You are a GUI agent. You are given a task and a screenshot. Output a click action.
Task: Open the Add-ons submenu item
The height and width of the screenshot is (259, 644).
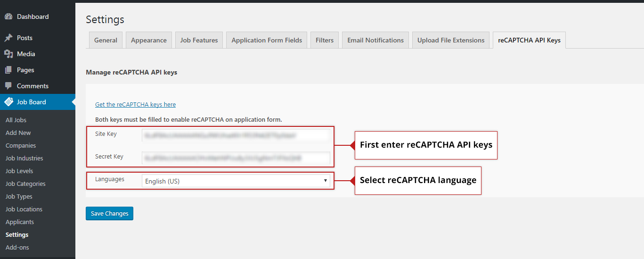17,247
